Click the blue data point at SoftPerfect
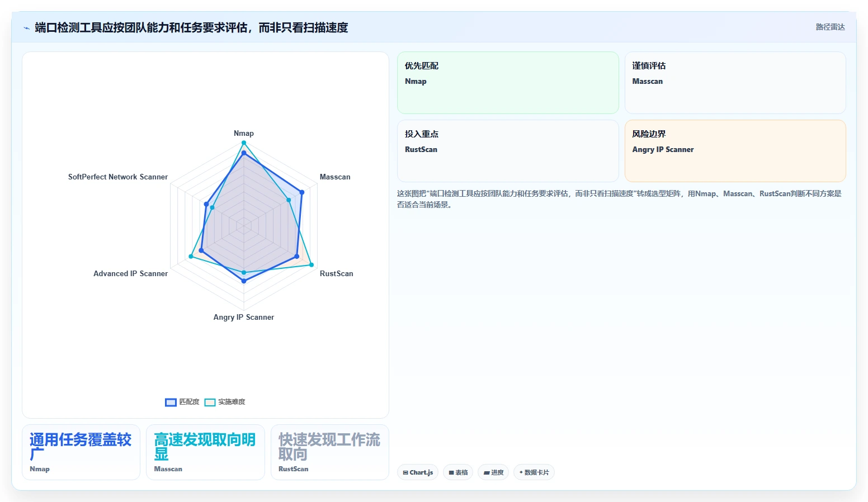 pos(206,204)
